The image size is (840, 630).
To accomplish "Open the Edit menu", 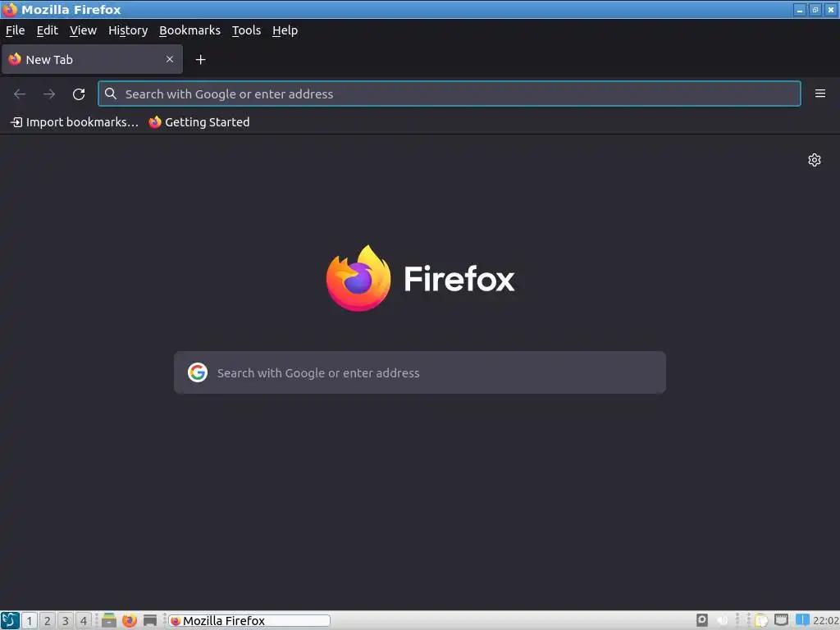I will pyautogui.click(x=47, y=30).
